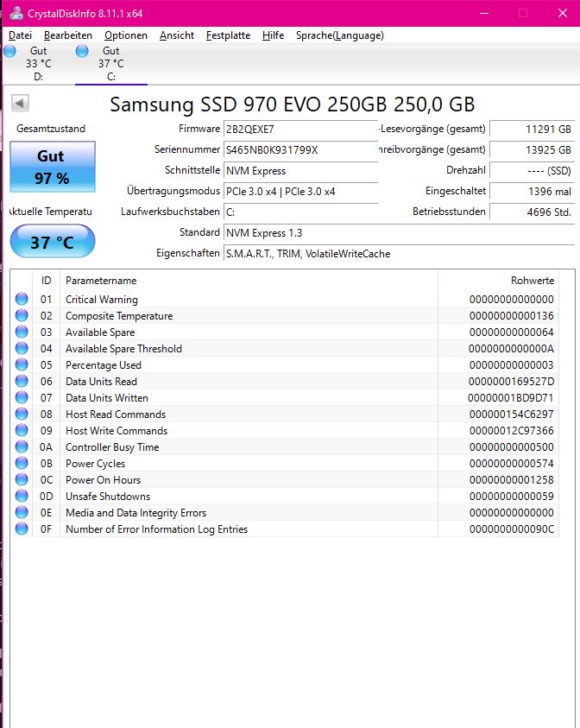The height and width of the screenshot is (728, 580).
Task: Click status circle for Error Information Log Entries
Action: pos(22,529)
